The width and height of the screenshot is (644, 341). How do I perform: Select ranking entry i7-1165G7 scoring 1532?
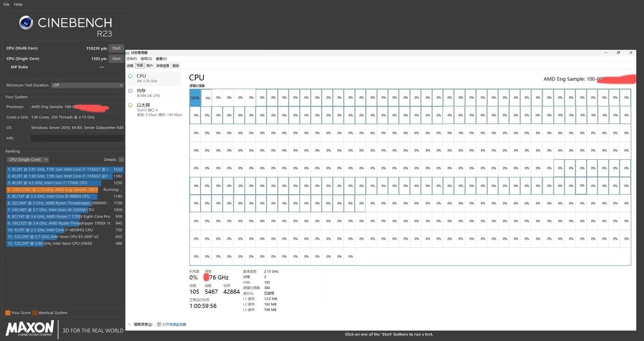(65, 169)
